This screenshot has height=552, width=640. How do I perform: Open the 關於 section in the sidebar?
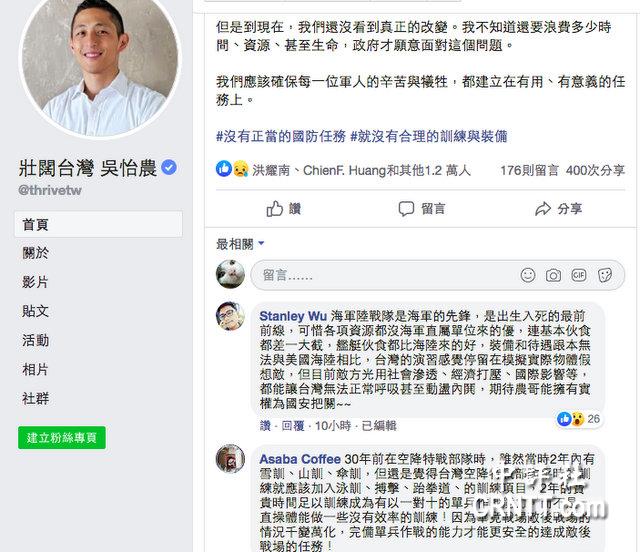[x=36, y=253]
